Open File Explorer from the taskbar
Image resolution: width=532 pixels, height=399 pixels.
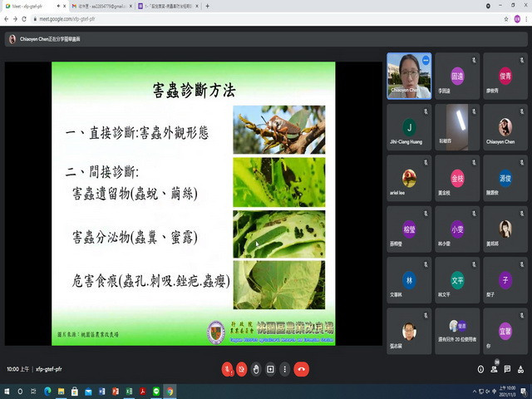[x=61, y=392]
